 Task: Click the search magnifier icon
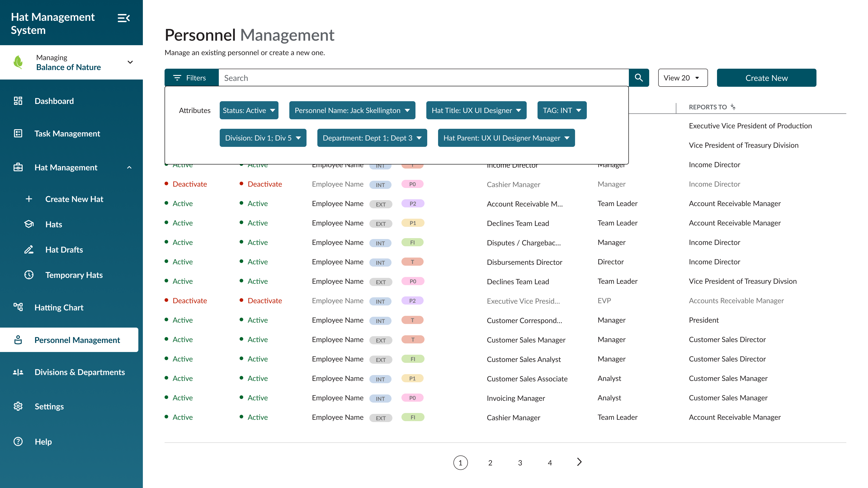(639, 78)
